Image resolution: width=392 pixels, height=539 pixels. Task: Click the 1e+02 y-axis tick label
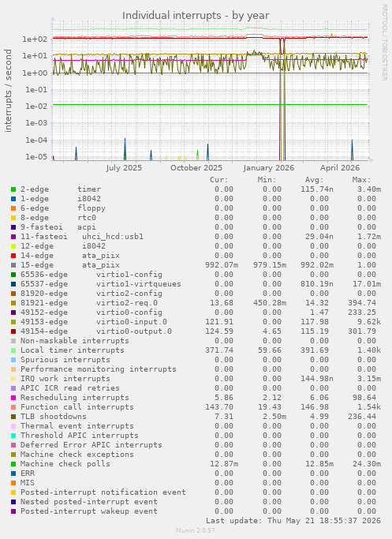pyautogui.click(x=35, y=39)
